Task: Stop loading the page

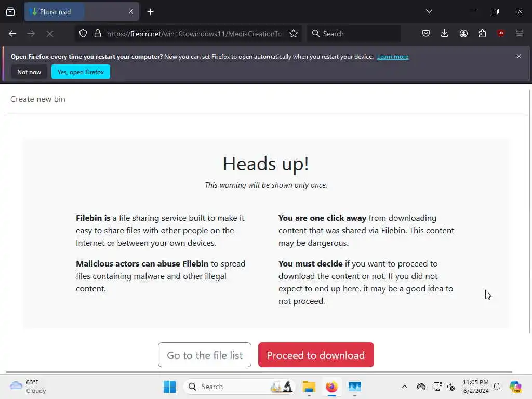Action: [50, 34]
